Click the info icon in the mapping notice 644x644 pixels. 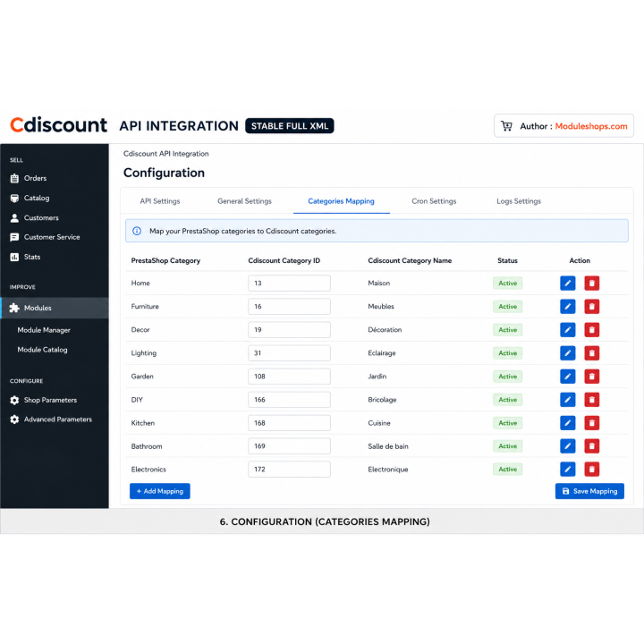tap(137, 231)
